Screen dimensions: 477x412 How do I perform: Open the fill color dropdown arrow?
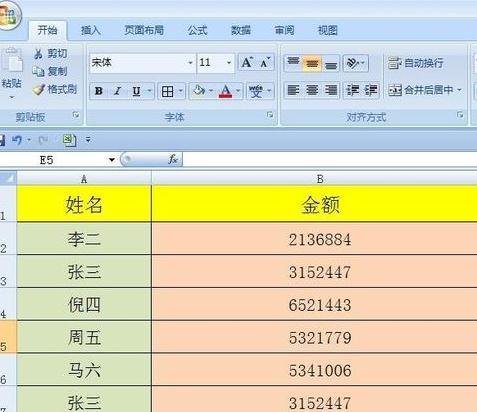tap(211, 90)
